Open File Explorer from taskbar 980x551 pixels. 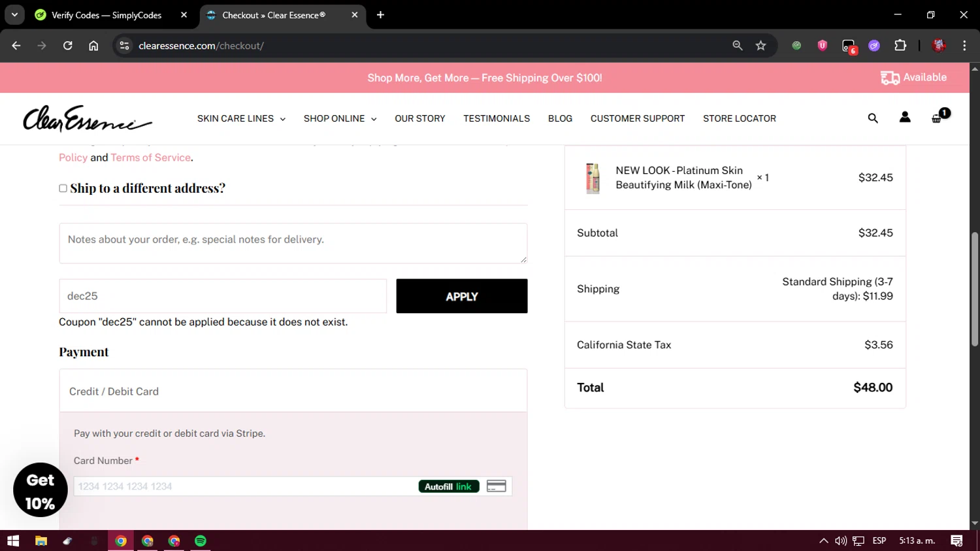coord(41,541)
